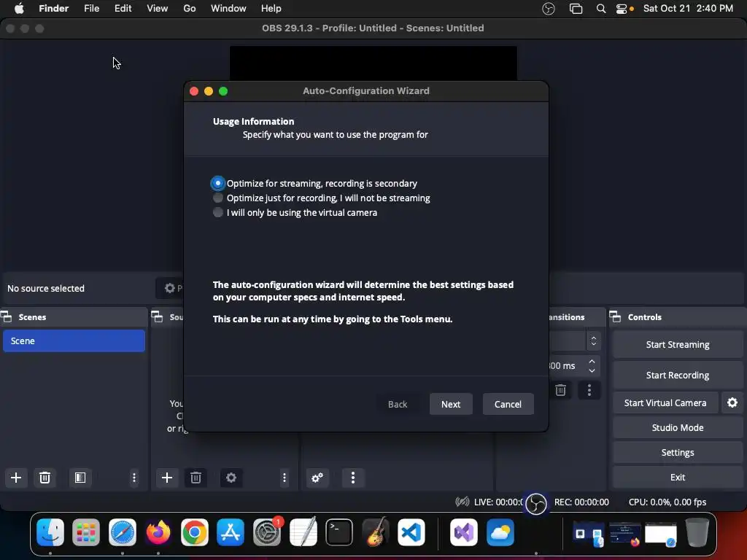Open the Window menu
747x560 pixels.
click(x=228, y=9)
